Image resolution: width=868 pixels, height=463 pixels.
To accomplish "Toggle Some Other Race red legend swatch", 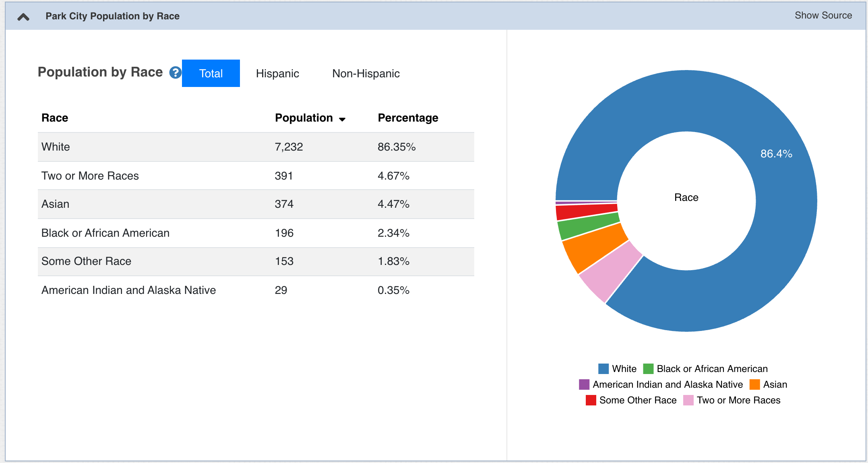I will pos(591,400).
